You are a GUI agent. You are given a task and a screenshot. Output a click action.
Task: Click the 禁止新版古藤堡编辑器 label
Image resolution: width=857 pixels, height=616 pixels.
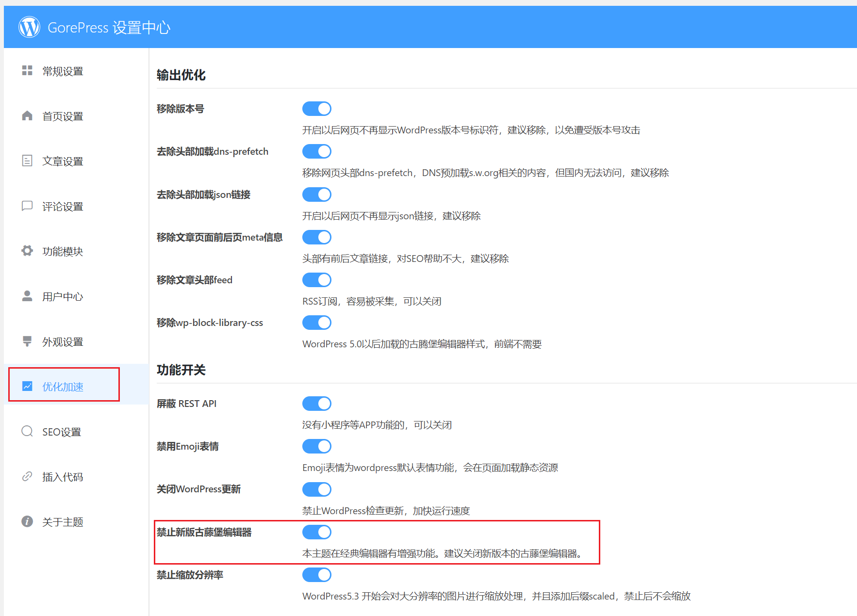click(x=204, y=532)
